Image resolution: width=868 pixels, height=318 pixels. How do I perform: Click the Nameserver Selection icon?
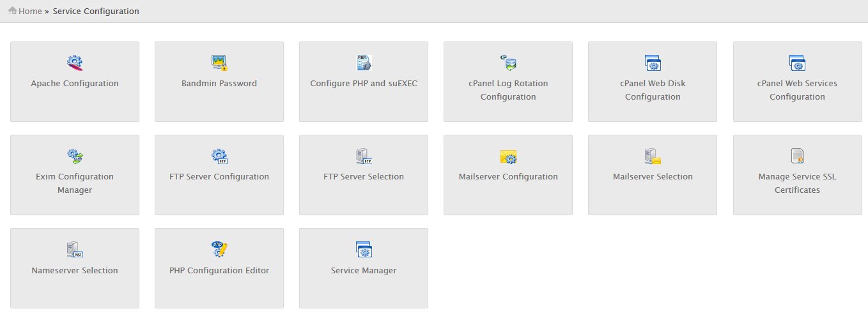(x=75, y=249)
